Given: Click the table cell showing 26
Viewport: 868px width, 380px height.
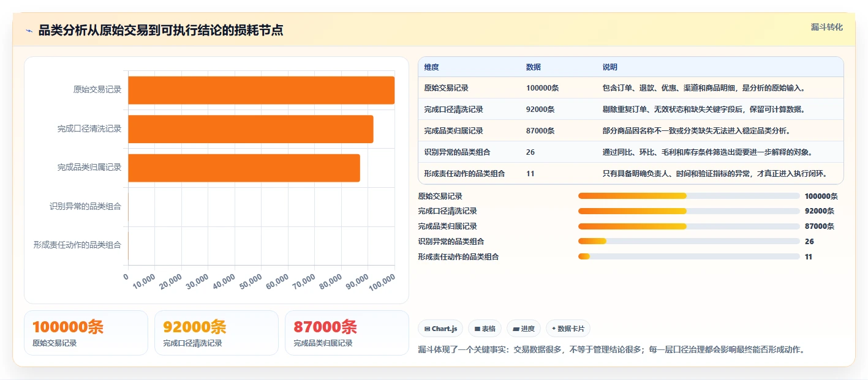Looking at the screenshot, I should click(530, 152).
